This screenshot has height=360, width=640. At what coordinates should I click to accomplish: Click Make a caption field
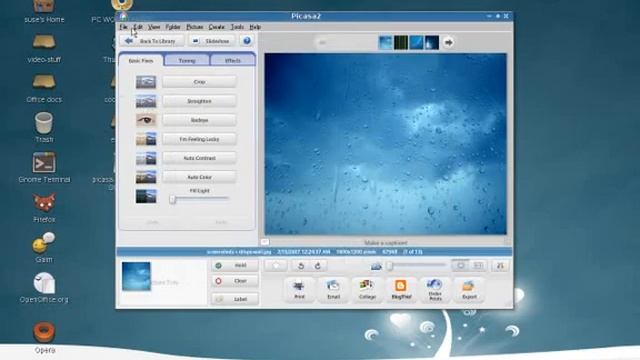click(x=386, y=243)
